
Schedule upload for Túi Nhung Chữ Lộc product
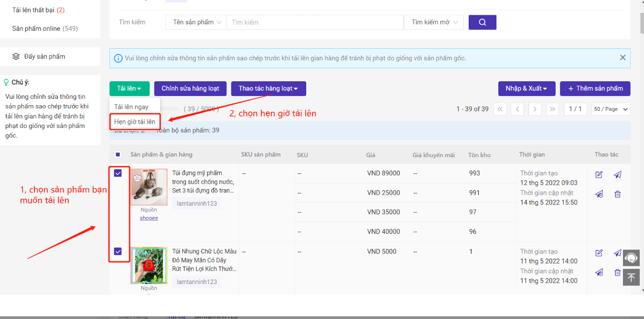click(599, 273)
